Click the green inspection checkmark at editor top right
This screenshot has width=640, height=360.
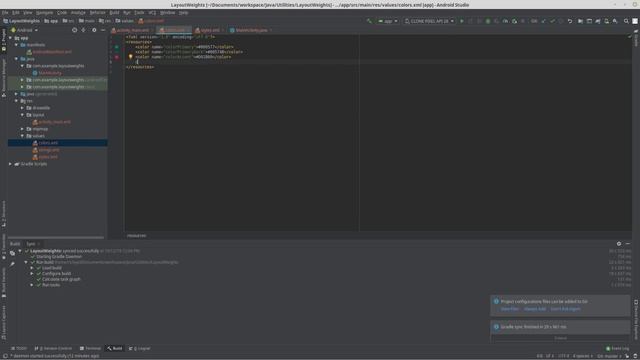[x=629, y=37]
